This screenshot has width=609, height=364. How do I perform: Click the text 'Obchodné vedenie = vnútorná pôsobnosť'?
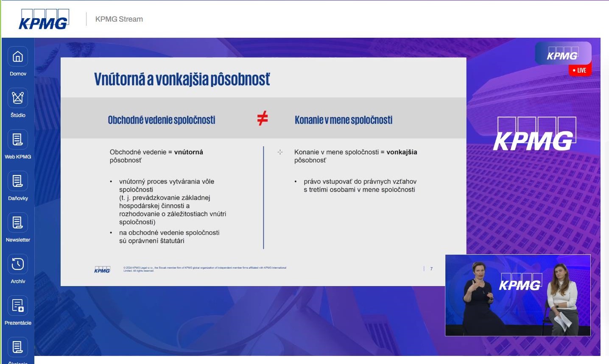click(156, 156)
